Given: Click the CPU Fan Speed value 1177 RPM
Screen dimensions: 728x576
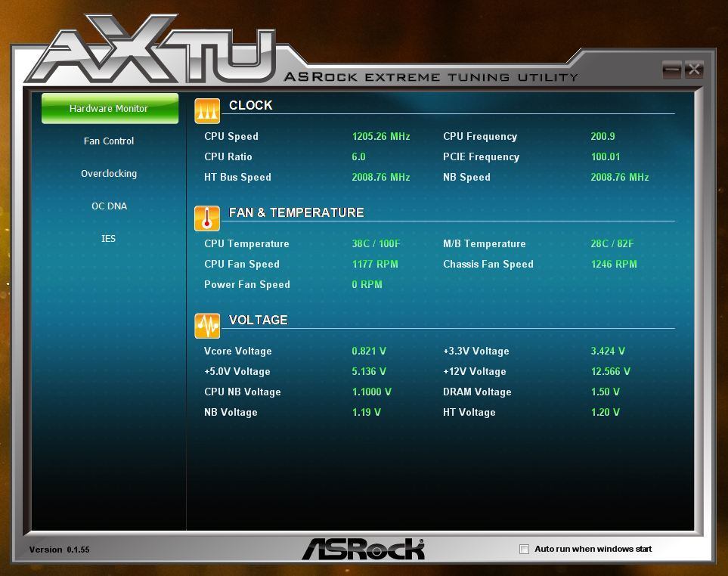Looking at the screenshot, I should [375, 264].
